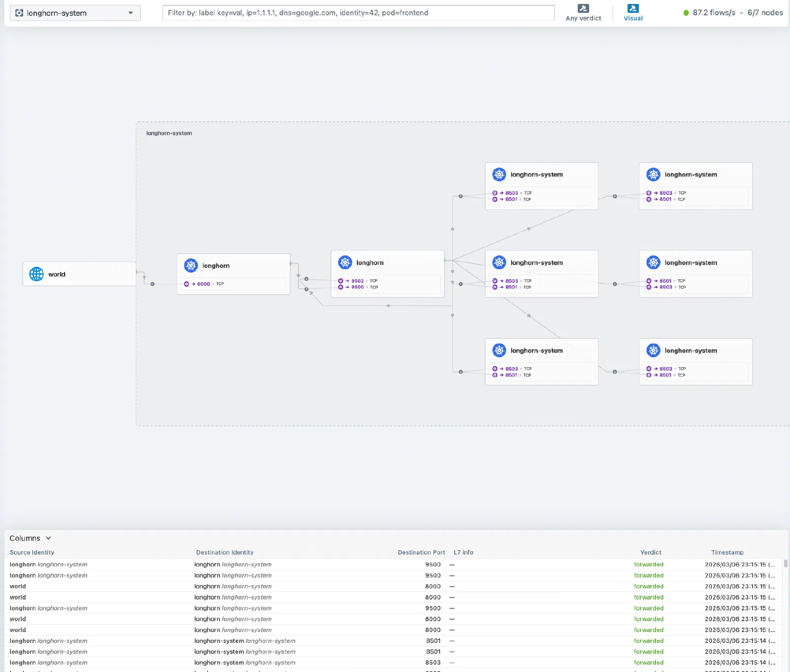790x672 pixels.
Task: Click the Filter by label input field
Action: [x=358, y=13]
